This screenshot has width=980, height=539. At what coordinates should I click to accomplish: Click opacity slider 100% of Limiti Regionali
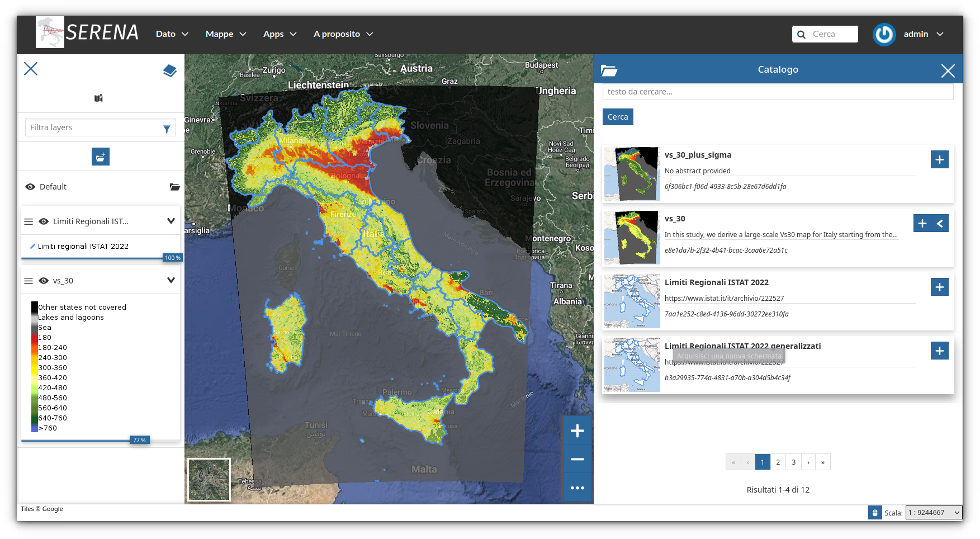[x=173, y=258]
